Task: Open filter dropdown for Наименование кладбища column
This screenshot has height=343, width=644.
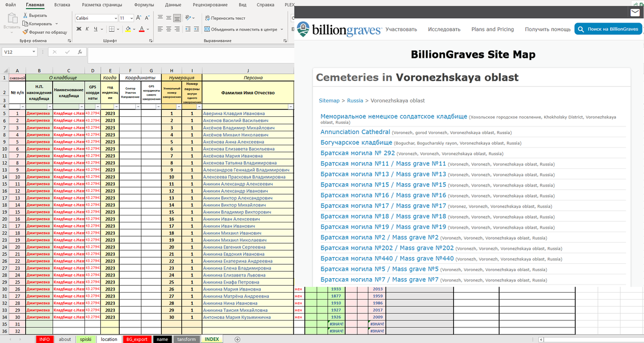Action: (x=82, y=107)
